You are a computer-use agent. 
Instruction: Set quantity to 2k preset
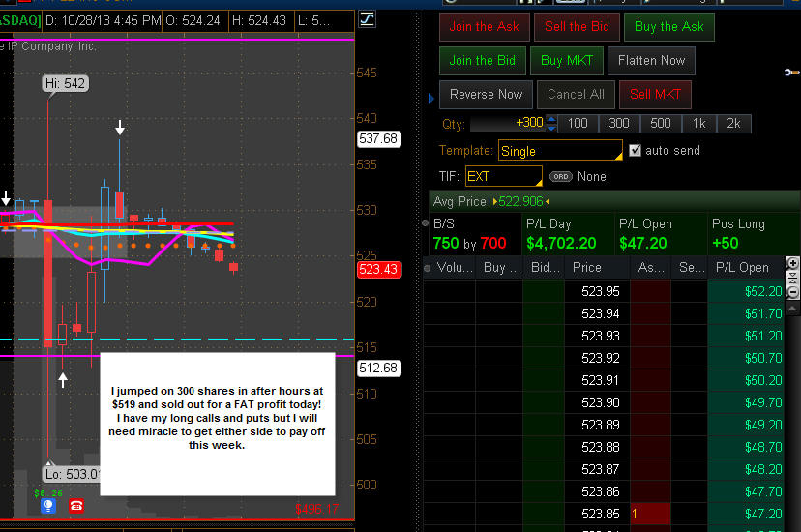tap(733, 124)
